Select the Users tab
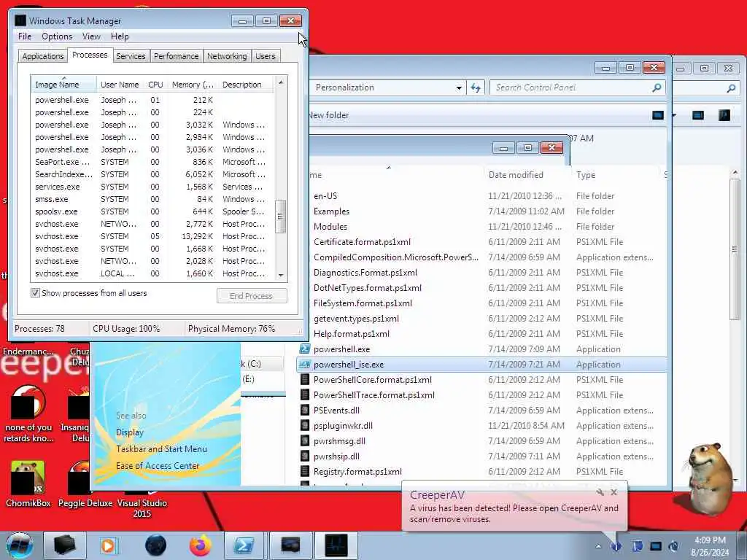Image resolution: width=747 pixels, height=560 pixels. [x=266, y=56]
